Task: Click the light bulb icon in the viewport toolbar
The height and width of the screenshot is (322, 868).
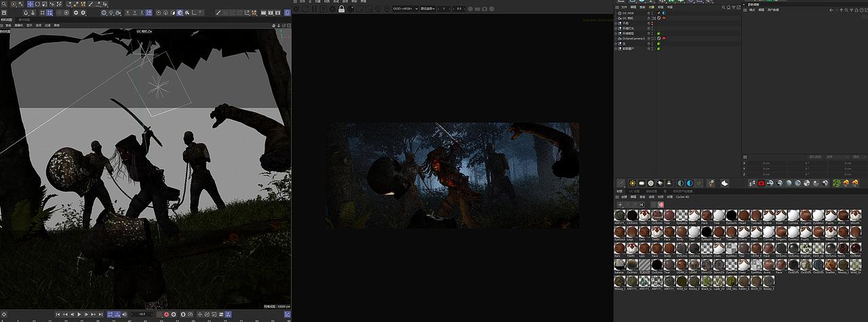Action: click(111, 13)
